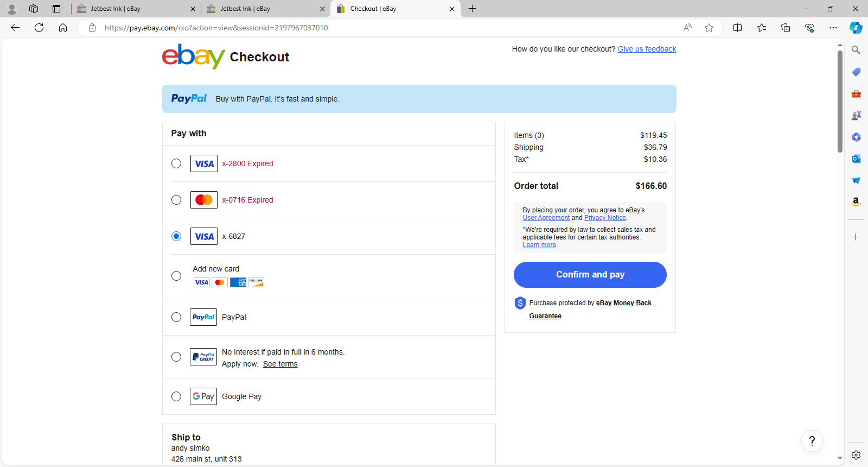Select the expired Visa x-2800 radio button

point(176,163)
